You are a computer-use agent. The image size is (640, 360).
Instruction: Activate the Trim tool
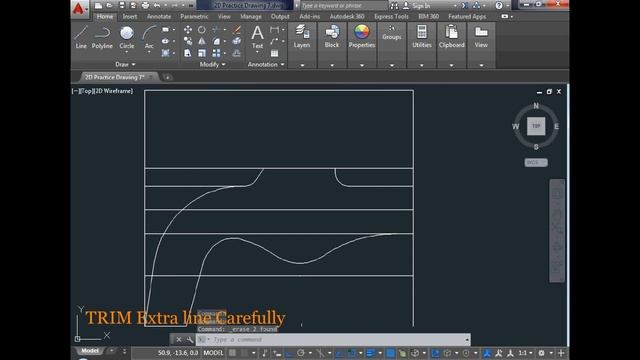click(x=216, y=30)
